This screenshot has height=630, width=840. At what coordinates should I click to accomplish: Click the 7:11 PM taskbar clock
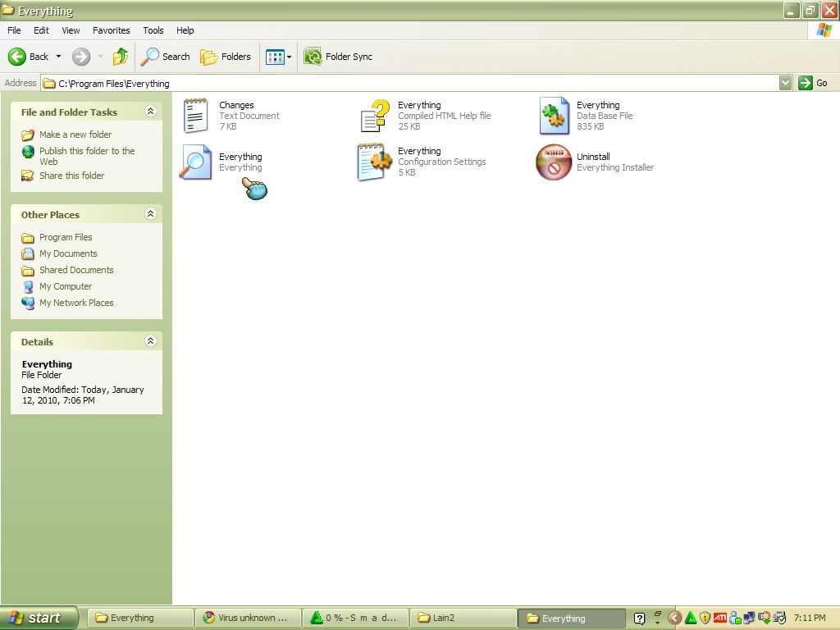810,619
